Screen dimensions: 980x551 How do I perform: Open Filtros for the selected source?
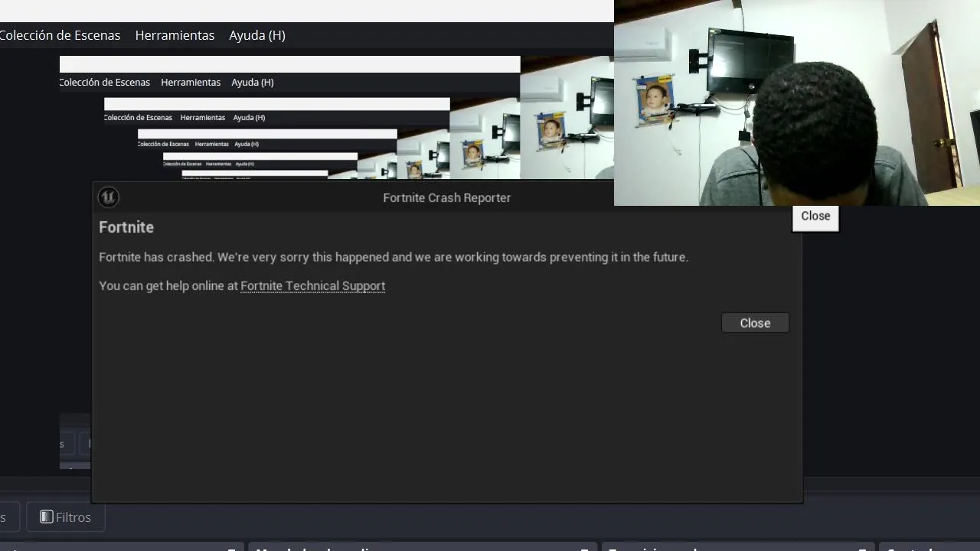pos(65,517)
